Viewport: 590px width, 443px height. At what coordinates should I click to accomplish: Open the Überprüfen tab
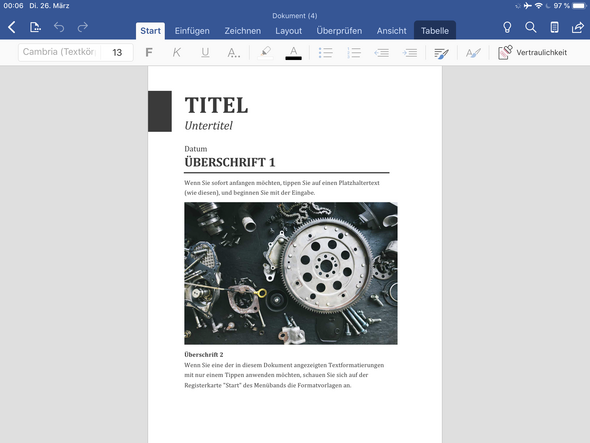(339, 31)
